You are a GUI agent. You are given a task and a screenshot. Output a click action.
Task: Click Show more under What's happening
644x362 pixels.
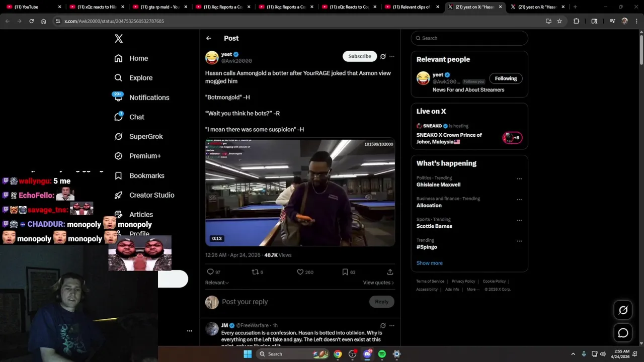tap(429, 263)
